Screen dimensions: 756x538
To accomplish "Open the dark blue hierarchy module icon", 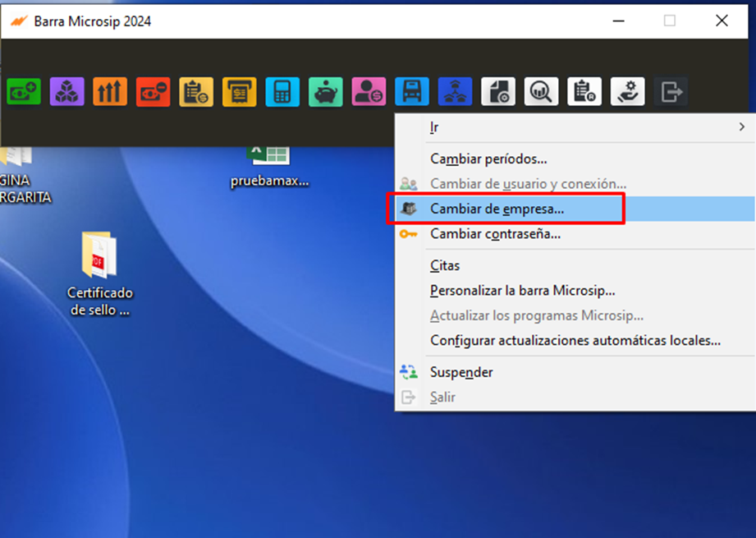I will pos(455,91).
